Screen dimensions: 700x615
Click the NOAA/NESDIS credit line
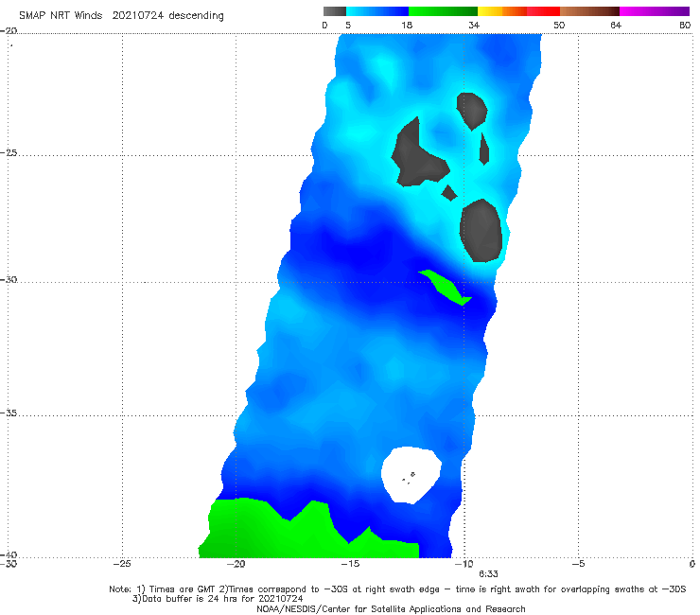391,608
